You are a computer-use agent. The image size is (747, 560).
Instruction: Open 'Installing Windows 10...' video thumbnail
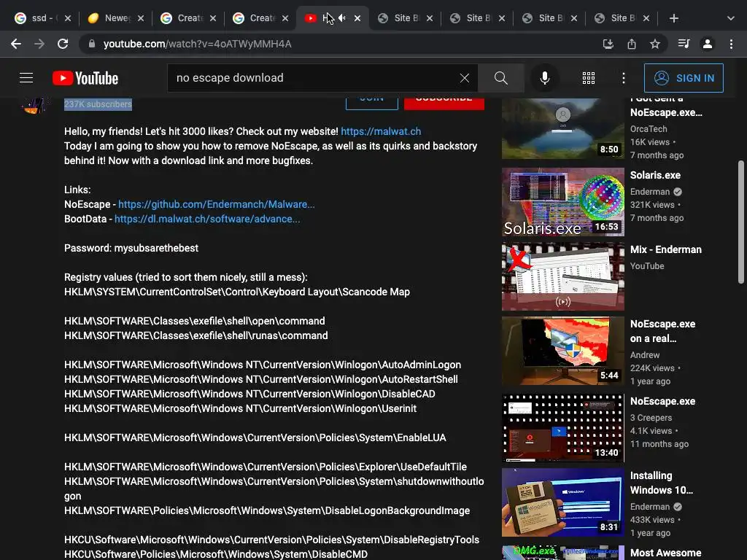coord(562,502)
